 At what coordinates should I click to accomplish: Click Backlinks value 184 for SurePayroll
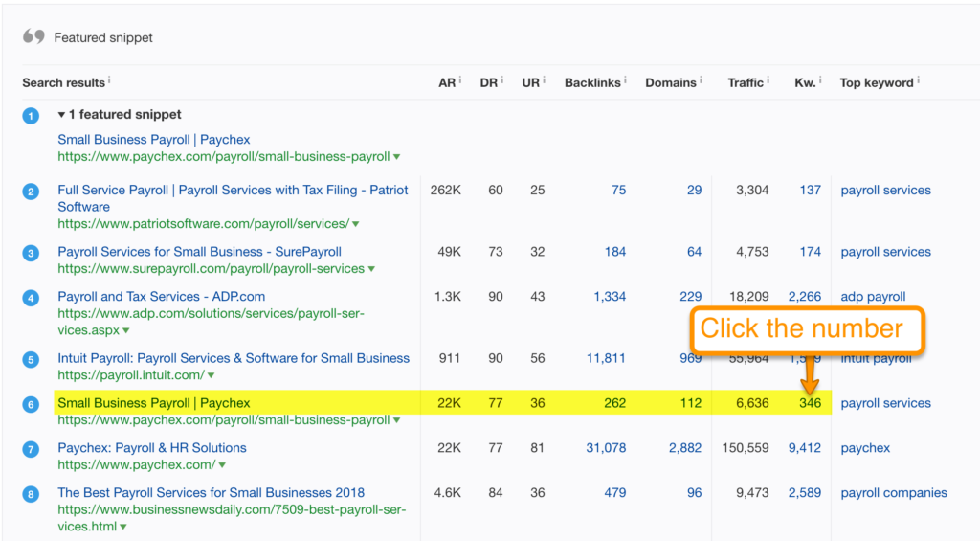(x=615, y=252)
